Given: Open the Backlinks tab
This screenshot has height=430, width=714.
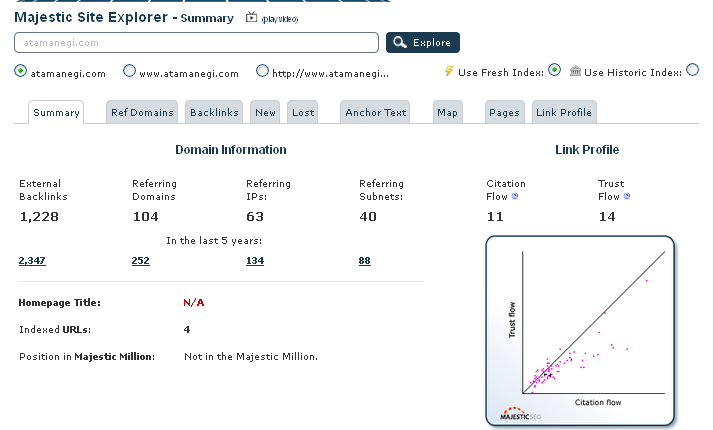Looking at the screenshot, I should (214, 112).
